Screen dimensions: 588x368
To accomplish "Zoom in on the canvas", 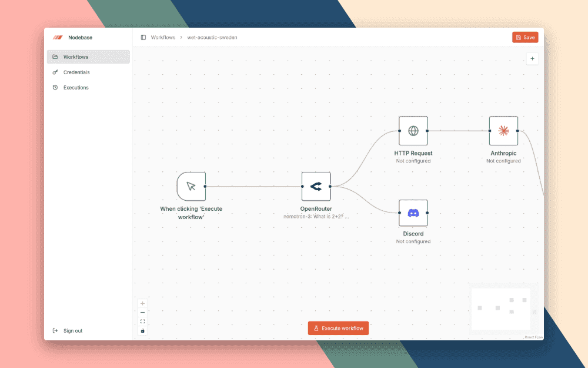I will click(x=142, y=303).
